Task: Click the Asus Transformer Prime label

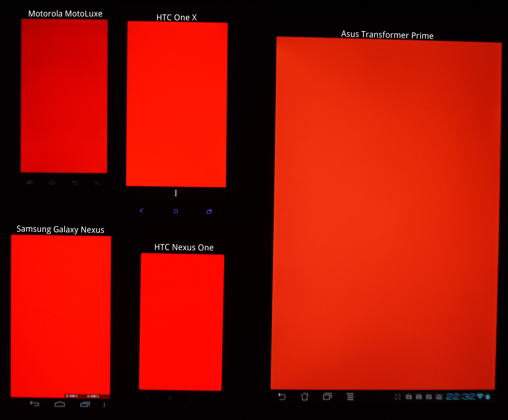Action: click(x=387, y=35)
